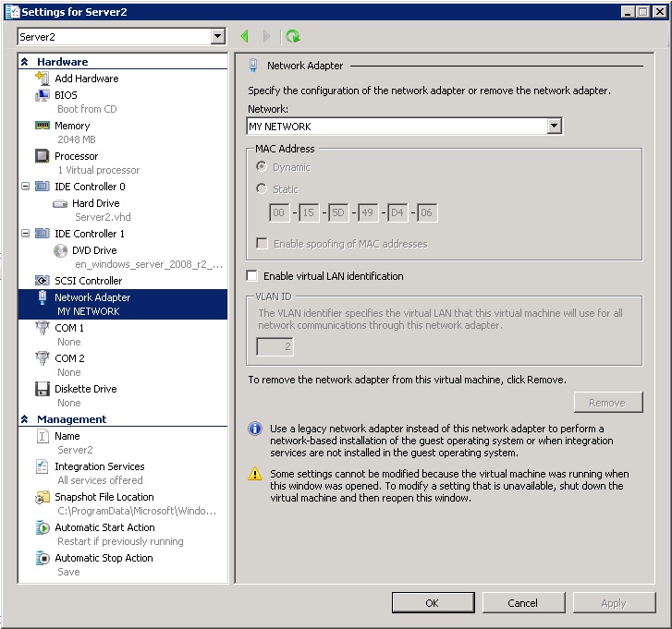Select the Dynamic MAC address radio button
This screenshot has height=629, width=672.
click(262, 166)
